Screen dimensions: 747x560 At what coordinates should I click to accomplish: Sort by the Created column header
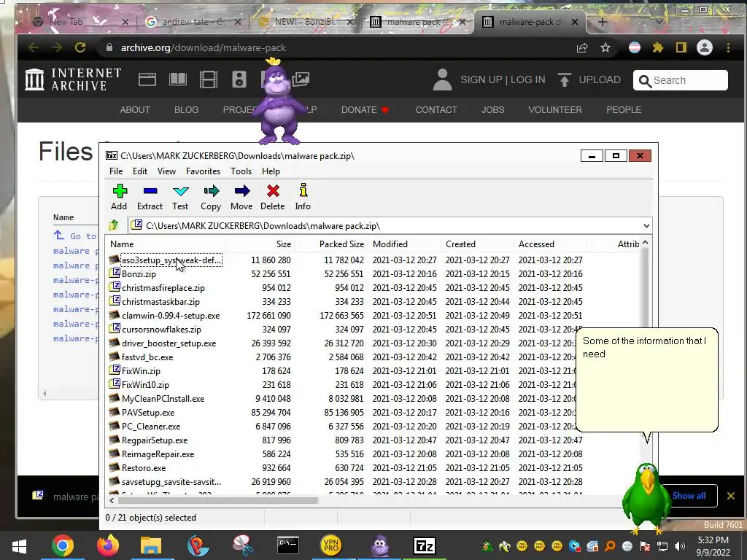478,244
